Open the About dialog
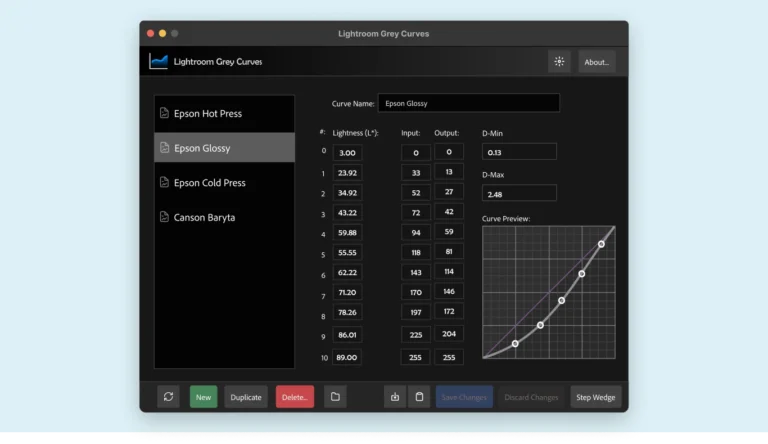This screenshot has width=768, height=444. [597, 62]
